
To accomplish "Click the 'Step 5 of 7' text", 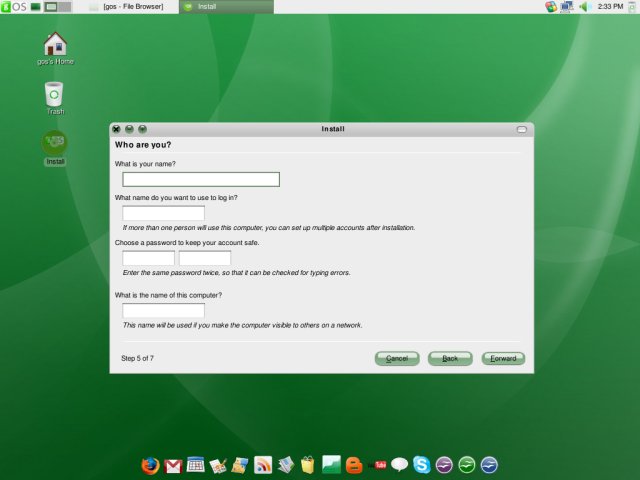I will [137, 358].
